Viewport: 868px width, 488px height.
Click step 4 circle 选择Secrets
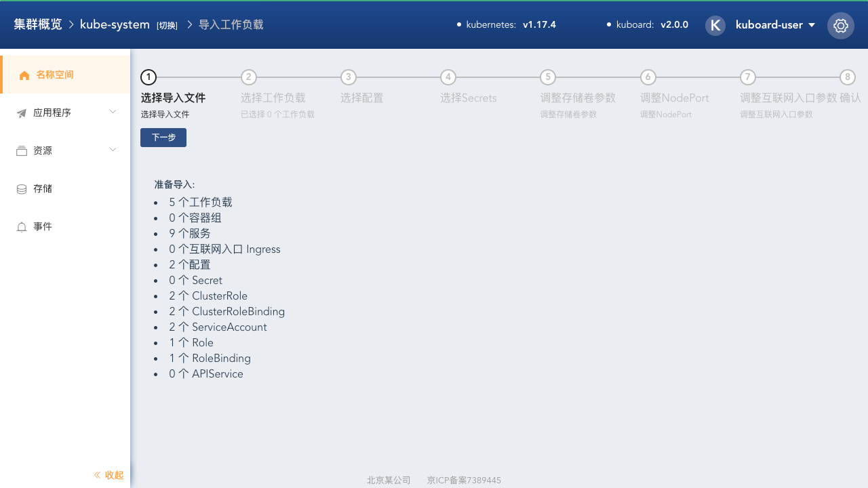(448, 77)
